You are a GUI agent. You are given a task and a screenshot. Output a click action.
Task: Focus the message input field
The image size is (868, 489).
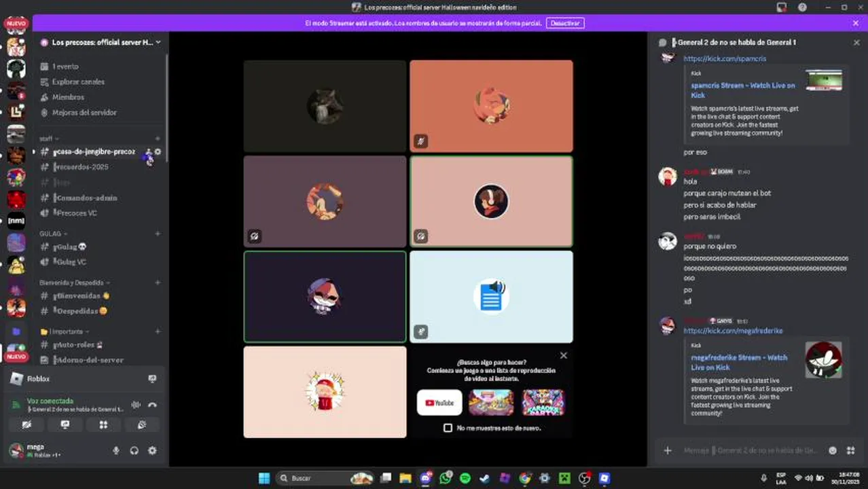pyautogui.click(x=751, y=450)
